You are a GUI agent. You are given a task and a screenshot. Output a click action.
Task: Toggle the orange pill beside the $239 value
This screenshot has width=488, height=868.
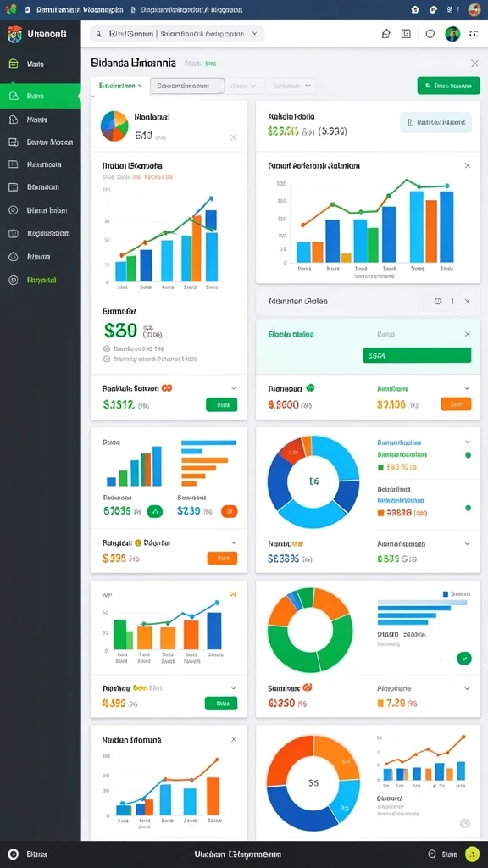point(230,511)
